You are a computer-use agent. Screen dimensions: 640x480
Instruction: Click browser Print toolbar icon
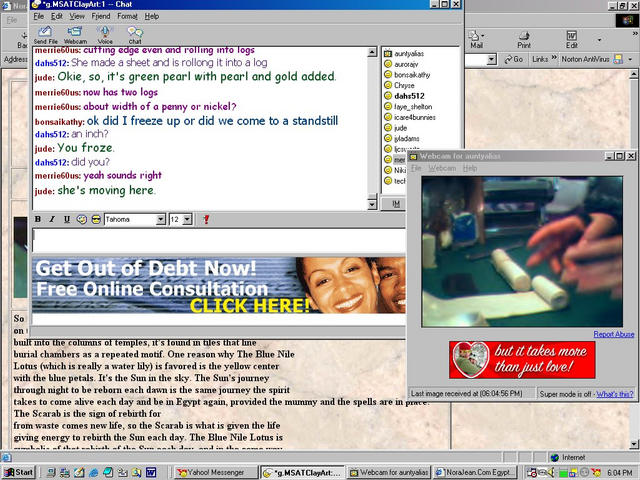click(x=524, y=40)
